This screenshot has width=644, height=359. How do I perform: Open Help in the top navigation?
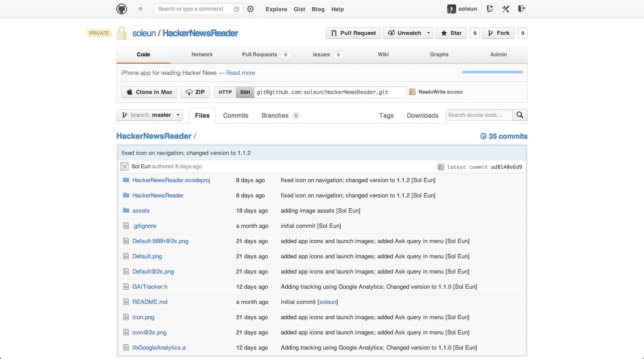[x=338, y=9]
